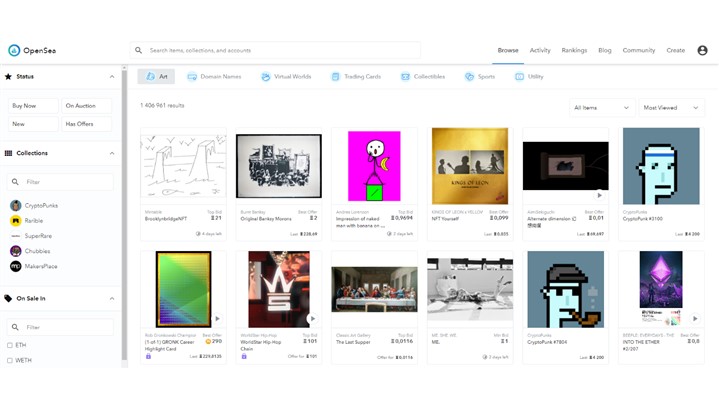Open the All Items dropdown
This screenshot has height=405, width=719.
click(x=600, y=107)
